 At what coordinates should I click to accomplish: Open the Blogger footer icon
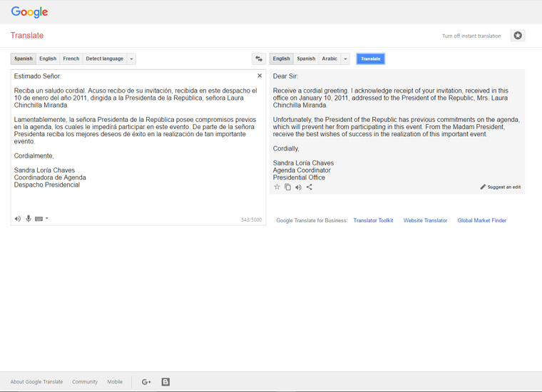pos(165,381)
